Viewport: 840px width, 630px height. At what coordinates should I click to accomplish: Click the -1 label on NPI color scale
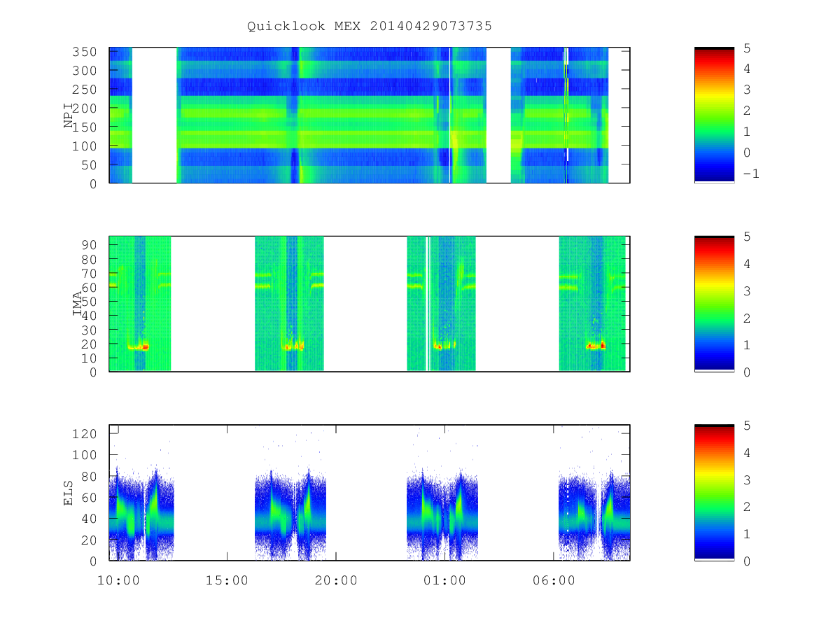tap(750, 174)
